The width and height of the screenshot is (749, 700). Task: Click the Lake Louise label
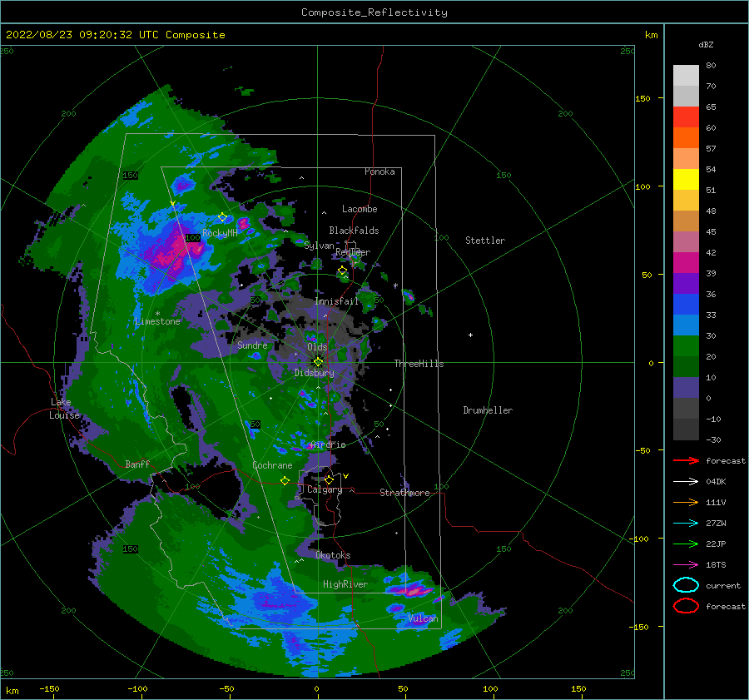click(x=64, y=409)
